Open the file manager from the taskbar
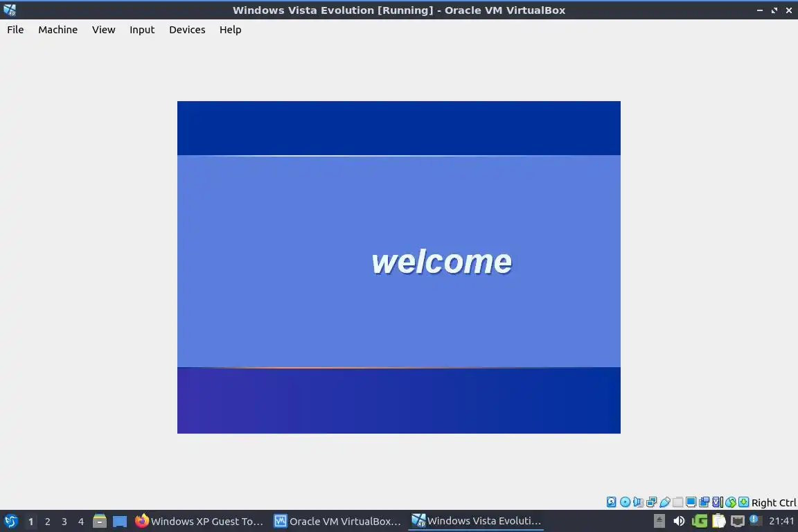 click(100, 521)
